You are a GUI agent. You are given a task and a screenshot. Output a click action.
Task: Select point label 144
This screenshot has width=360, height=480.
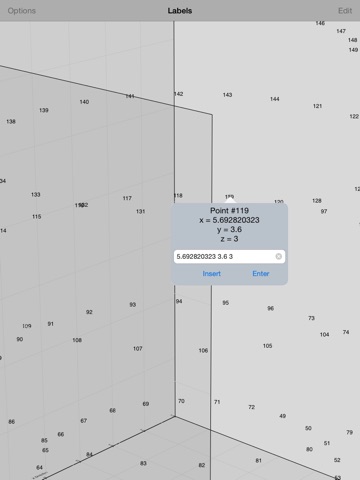pos(275,99)
